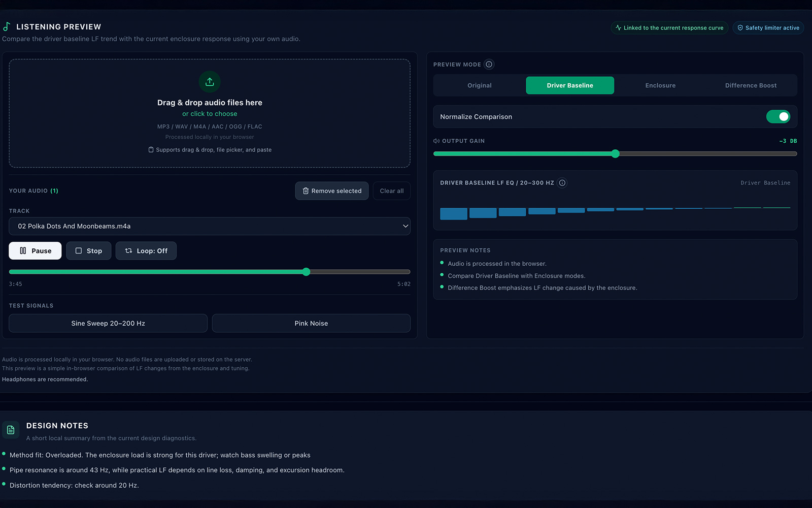Click the 'Difference Boost emphasizes LF change' note

[x=542, y=288]
